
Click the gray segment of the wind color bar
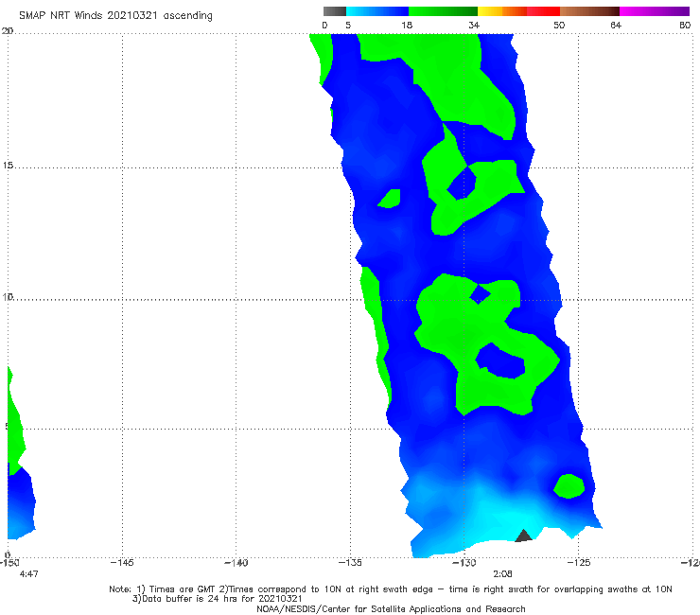pyautogui.click(x=335, y=11)
